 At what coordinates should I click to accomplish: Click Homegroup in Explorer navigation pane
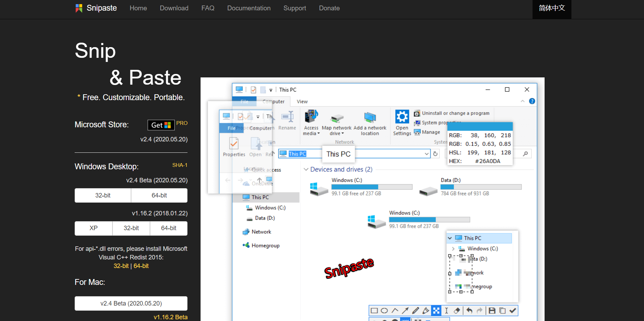261,245
